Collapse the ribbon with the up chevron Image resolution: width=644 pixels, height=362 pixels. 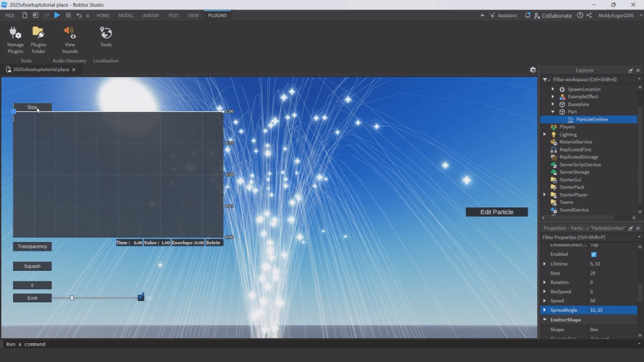click(482, 15)
